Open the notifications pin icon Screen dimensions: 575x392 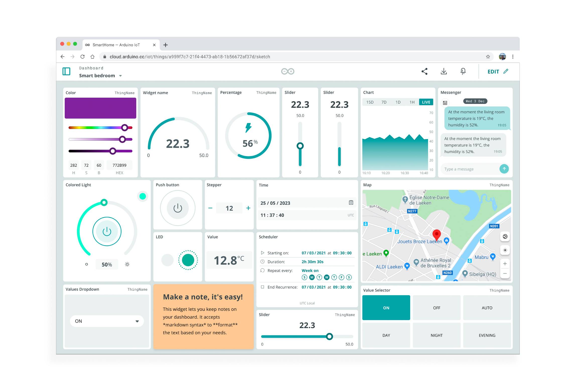[x=463, y=72]
